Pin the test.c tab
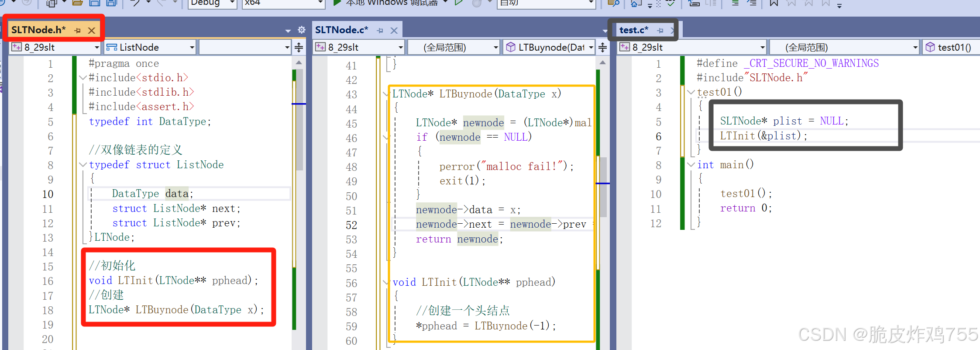 (x=660, y=30)
